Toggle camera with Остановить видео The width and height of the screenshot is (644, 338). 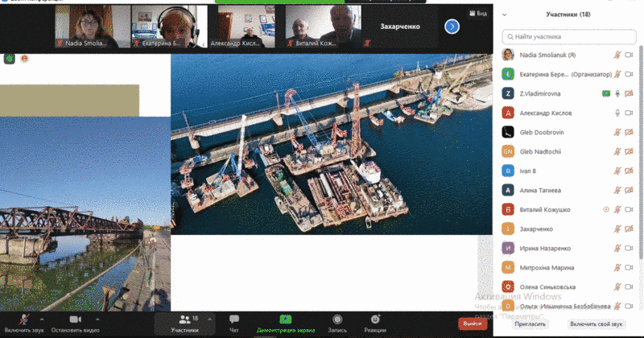click(75, 324)
